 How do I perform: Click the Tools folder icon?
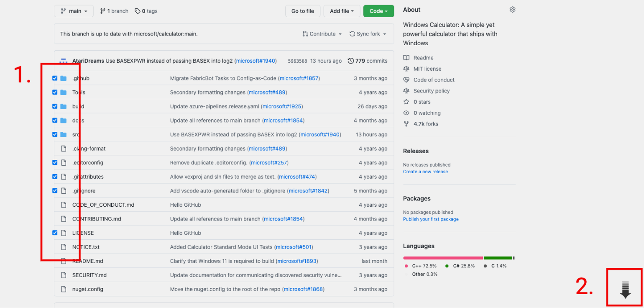click(64, 92)
